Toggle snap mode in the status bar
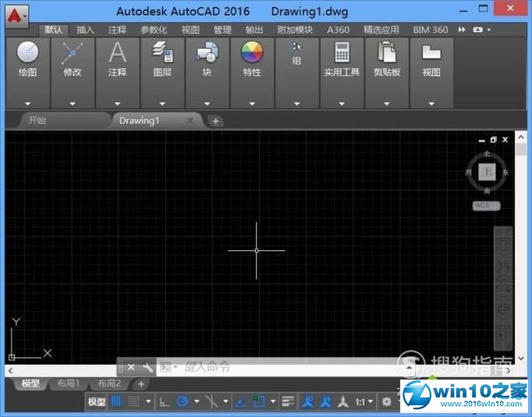Viewport: 532px width, 417px height. tap(134, 401)
